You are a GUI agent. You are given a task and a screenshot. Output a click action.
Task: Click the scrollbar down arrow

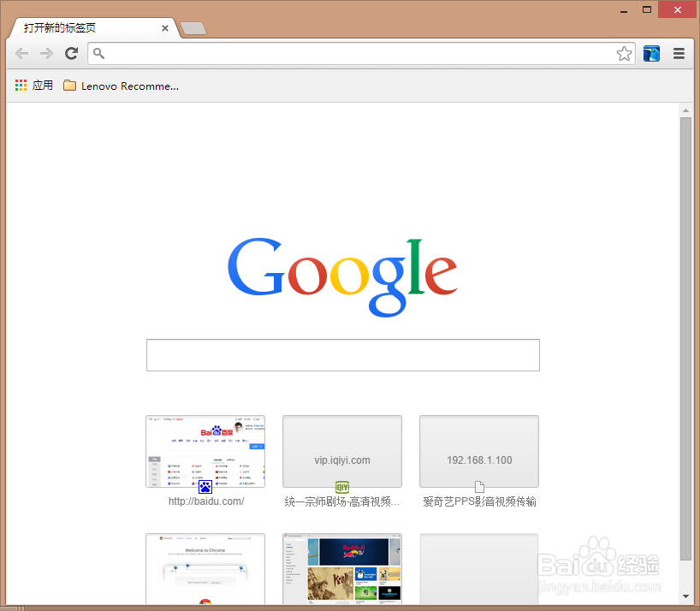[x=685, y=596]
